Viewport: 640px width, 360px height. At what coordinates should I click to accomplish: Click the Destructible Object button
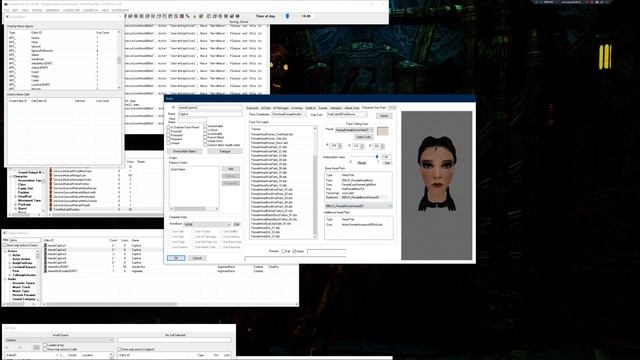point(184,151)
